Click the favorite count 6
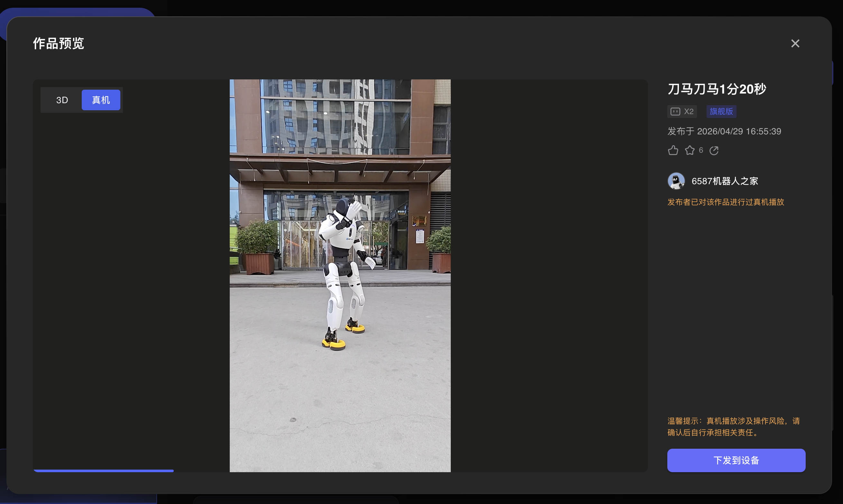The image size is (843, 504). (x=701, y=150)
